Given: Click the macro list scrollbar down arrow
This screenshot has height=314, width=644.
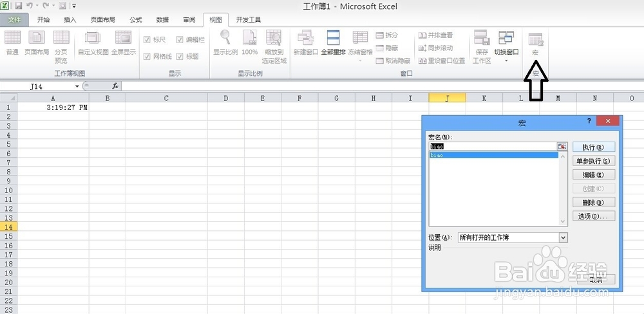Looking at the screenshot, I should coord(563,221).
